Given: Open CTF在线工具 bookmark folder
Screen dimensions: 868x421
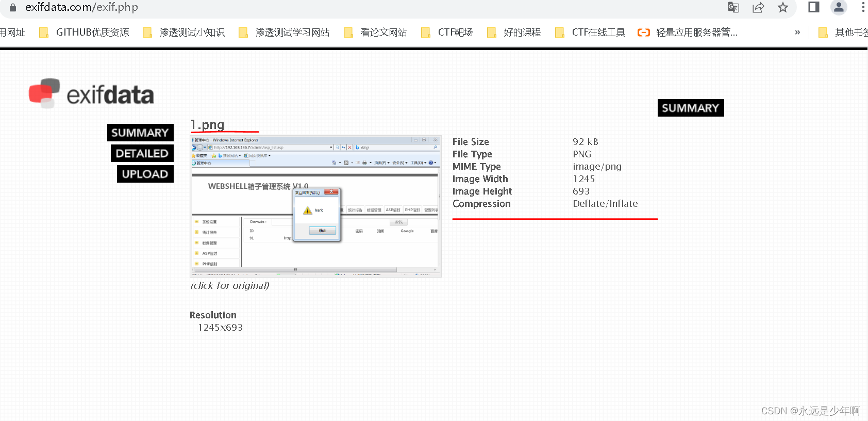Looking at the screenshot, I should click(x=590, y=33).
